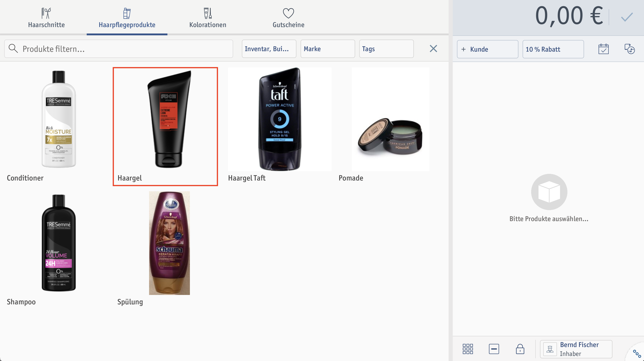Click the corner connection dots icon
The width and height of the screenshot is (644, 361).
coord(637,353)
